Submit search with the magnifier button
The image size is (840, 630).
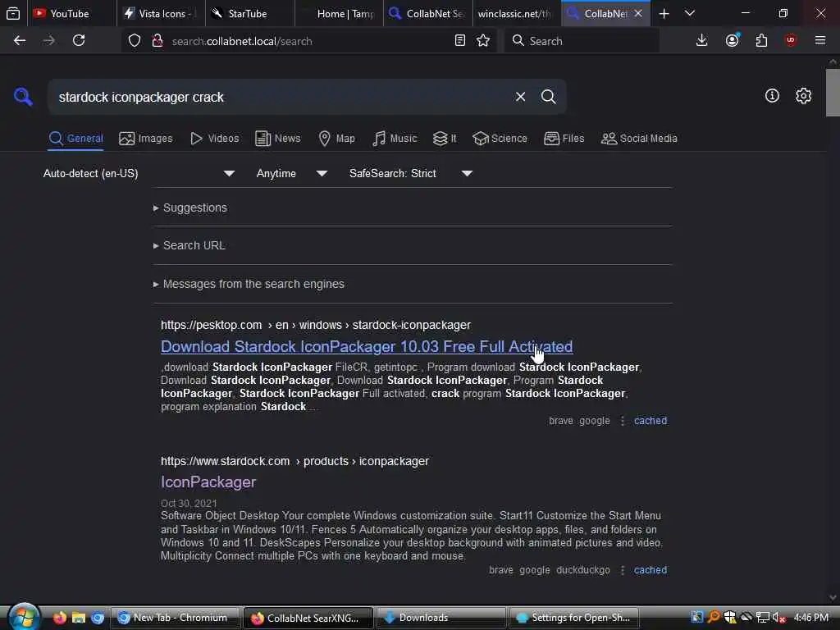(548, 97)
